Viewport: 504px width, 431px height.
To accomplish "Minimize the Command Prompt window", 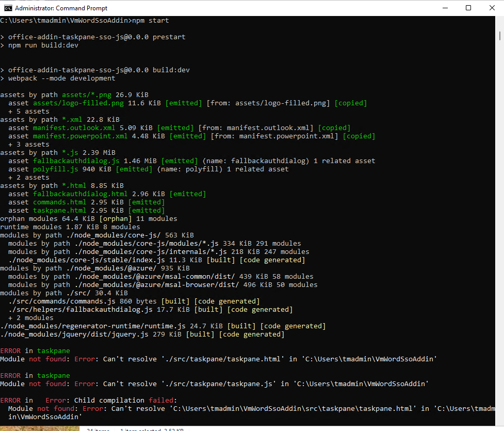I will point(445,8).
